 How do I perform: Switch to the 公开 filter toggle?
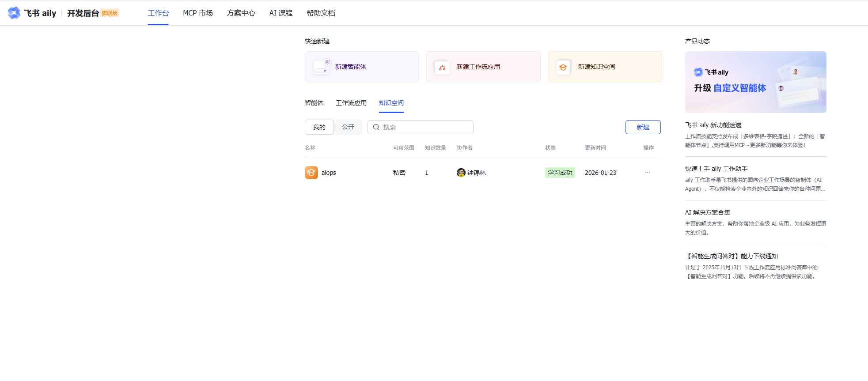click(348, 127)
